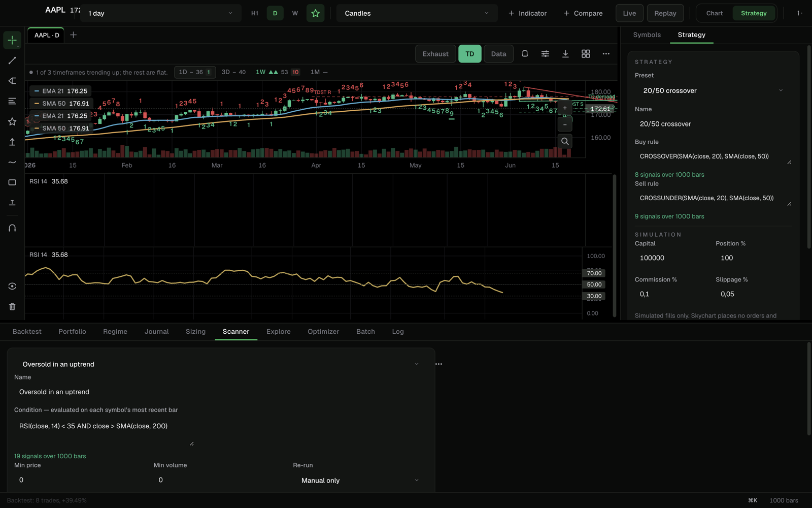Click the scanner panel vertical scrollbar

coord(809,389)
